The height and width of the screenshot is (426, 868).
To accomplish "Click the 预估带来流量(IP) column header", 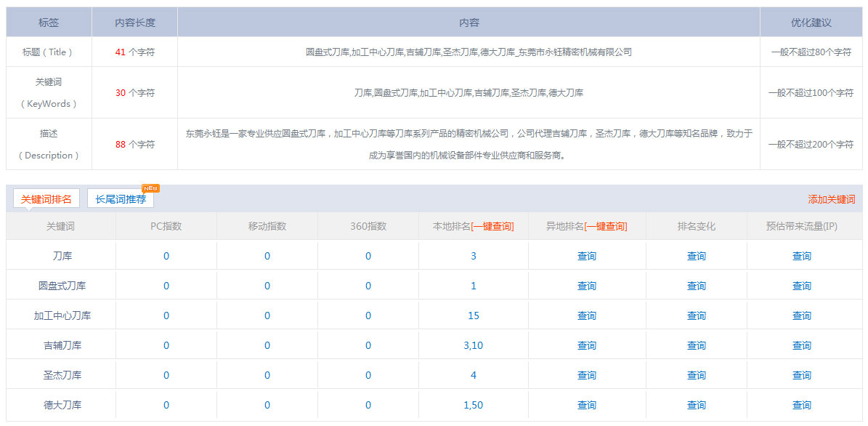I will pyautogui.click(x=802, y=226).
